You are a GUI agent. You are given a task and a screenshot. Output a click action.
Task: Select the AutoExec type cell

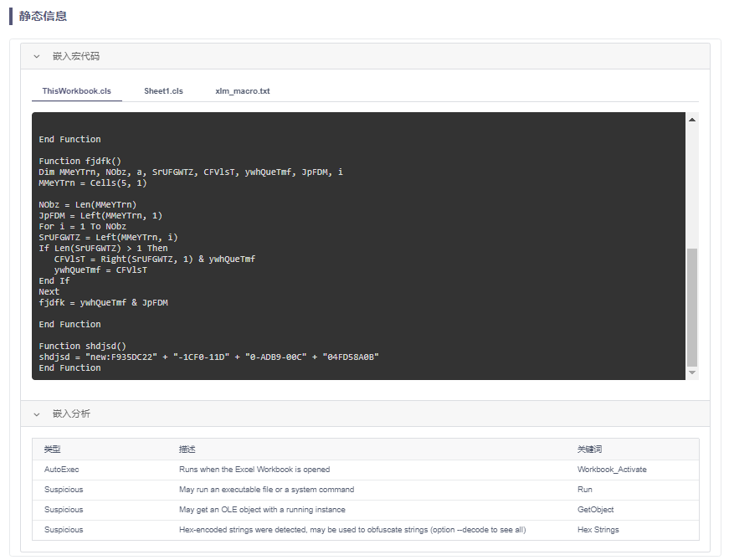[x=61, y=470]
